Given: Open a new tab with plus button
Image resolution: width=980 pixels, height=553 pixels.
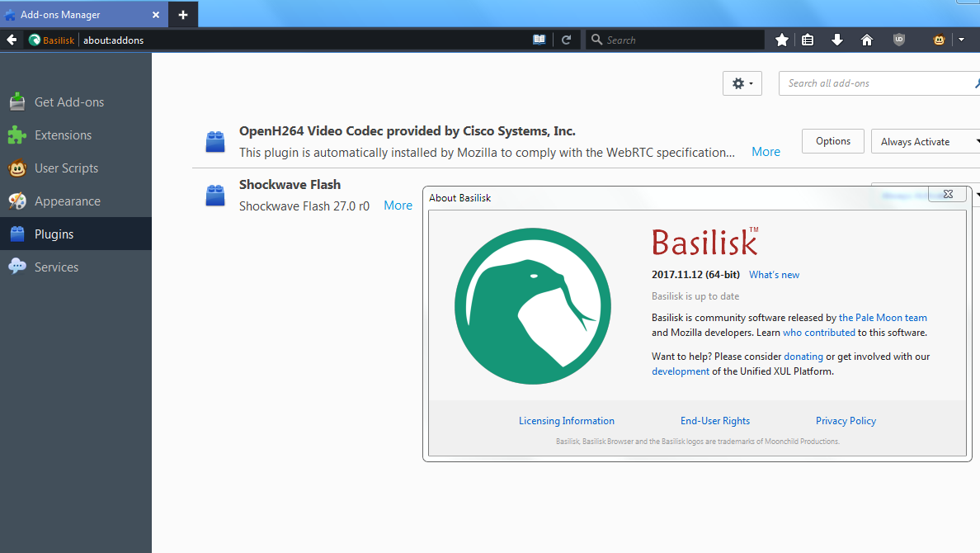Looking at the screenshot, I should click(x=183, y=15).
